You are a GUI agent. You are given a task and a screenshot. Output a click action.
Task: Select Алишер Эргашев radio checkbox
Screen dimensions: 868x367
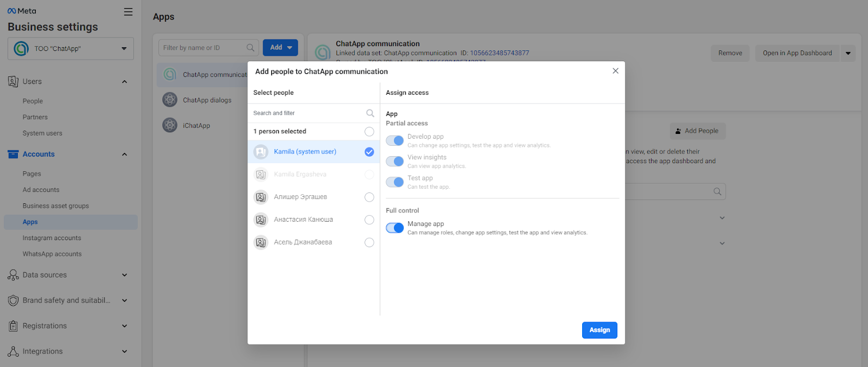point(369,197)
